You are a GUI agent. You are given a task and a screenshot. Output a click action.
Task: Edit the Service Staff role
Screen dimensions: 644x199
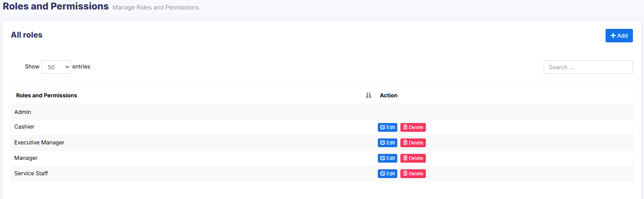pos(387,174)
